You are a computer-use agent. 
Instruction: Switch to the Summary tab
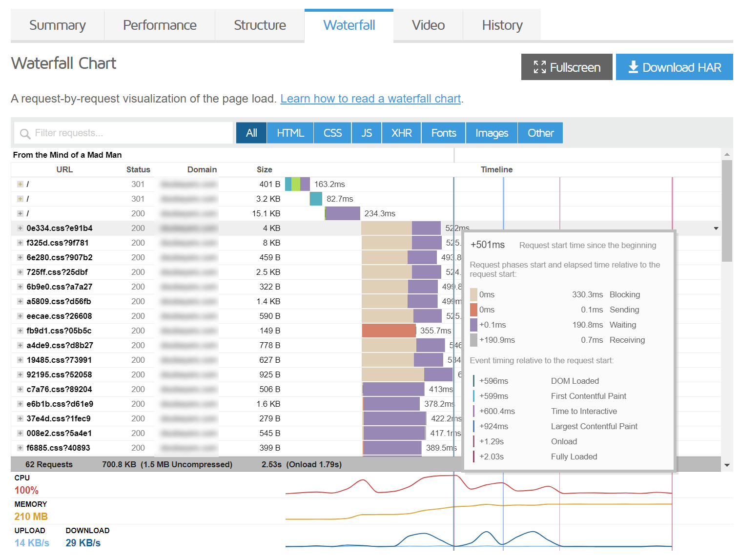coord(57,25)
